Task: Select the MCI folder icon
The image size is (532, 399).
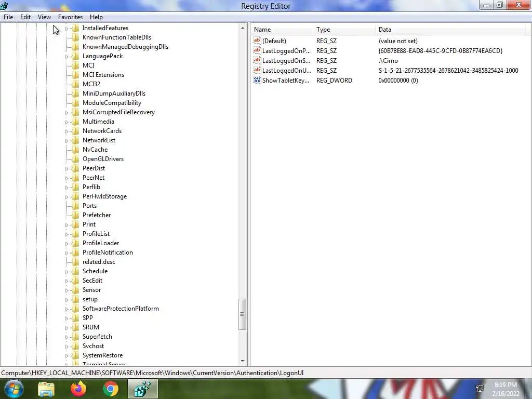Action: [x=76, y=65]
